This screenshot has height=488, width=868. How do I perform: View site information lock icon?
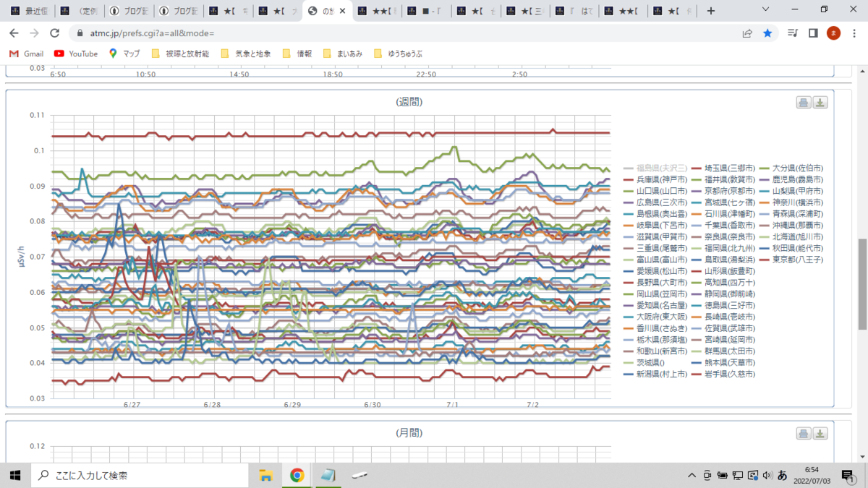tap(80, 33)
